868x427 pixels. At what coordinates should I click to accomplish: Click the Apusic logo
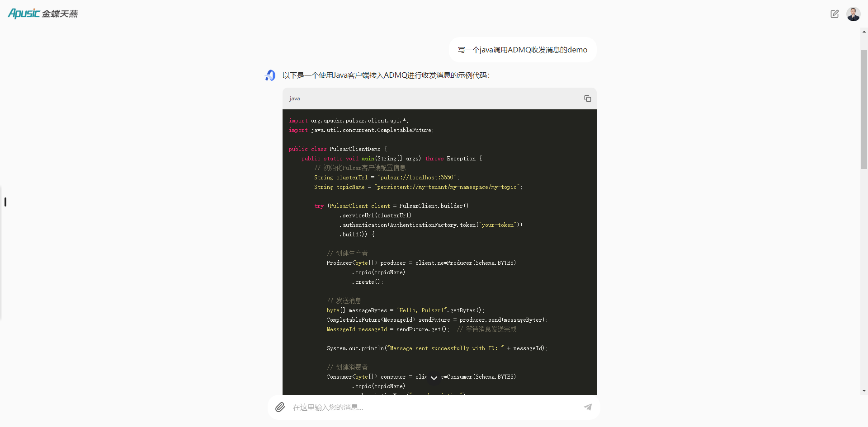click(43, 14)
